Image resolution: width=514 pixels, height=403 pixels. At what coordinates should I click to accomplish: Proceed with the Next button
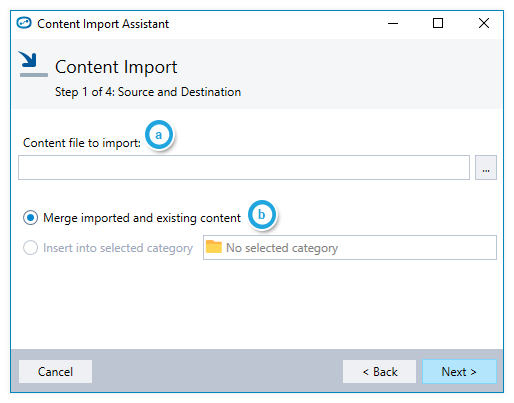click(x=459, y=371)
